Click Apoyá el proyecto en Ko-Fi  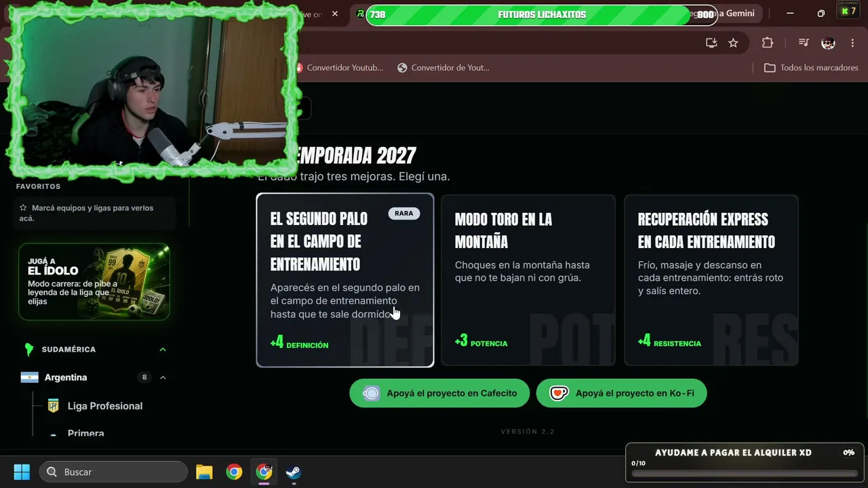[x=621, y=393]
